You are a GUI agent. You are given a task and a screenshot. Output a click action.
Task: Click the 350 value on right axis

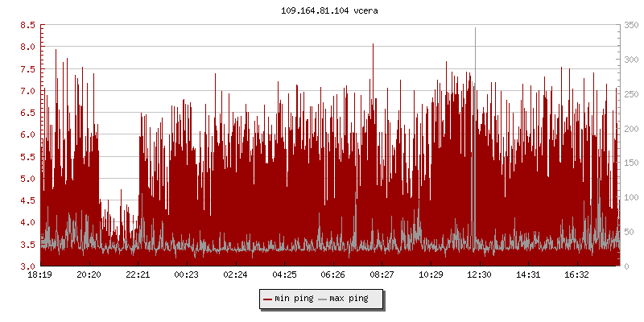pos(630,26)
